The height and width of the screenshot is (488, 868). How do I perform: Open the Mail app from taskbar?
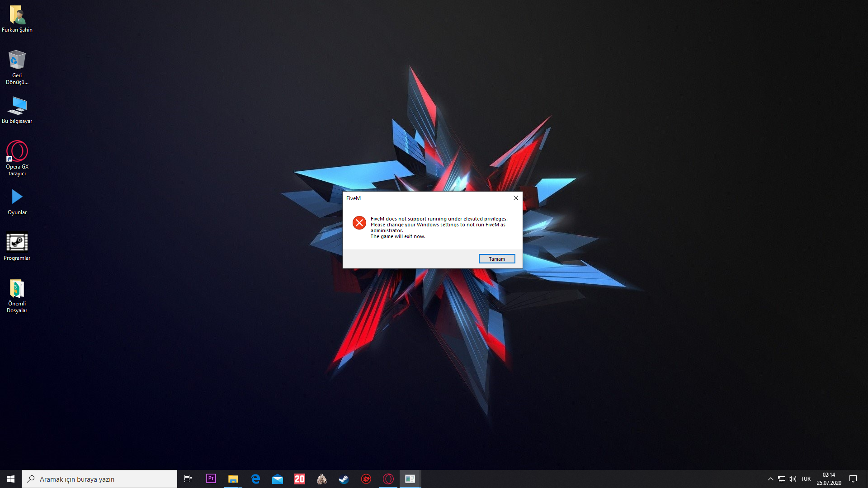point(277,479)
